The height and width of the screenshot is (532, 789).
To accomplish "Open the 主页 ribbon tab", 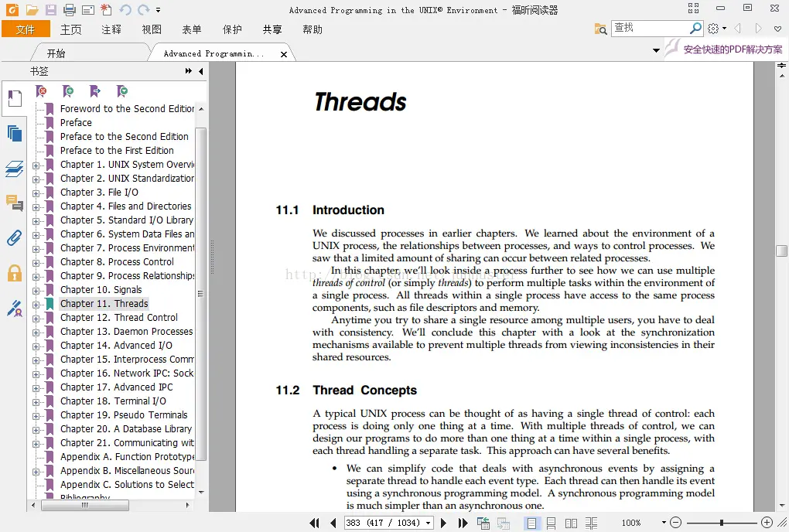I will coord(71,29).
